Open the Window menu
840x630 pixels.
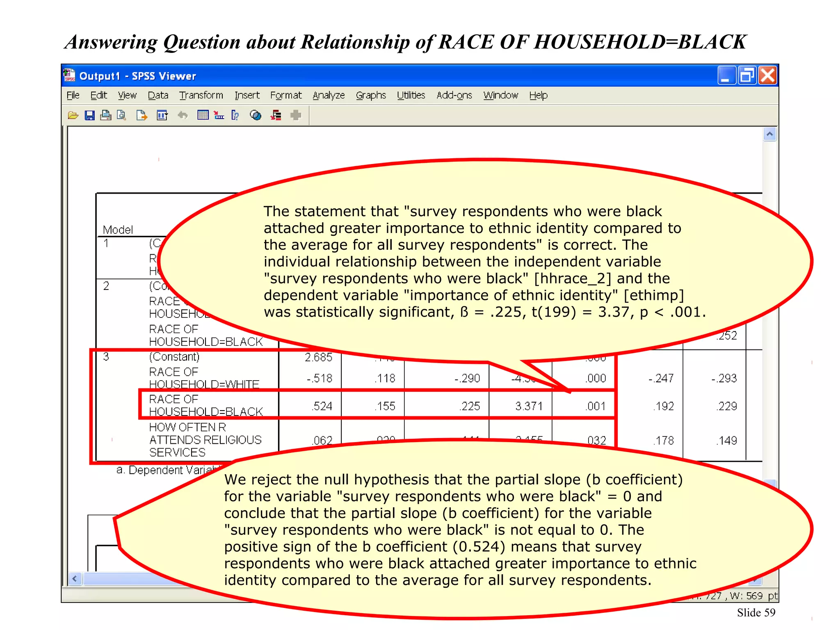tap(500, 96)
